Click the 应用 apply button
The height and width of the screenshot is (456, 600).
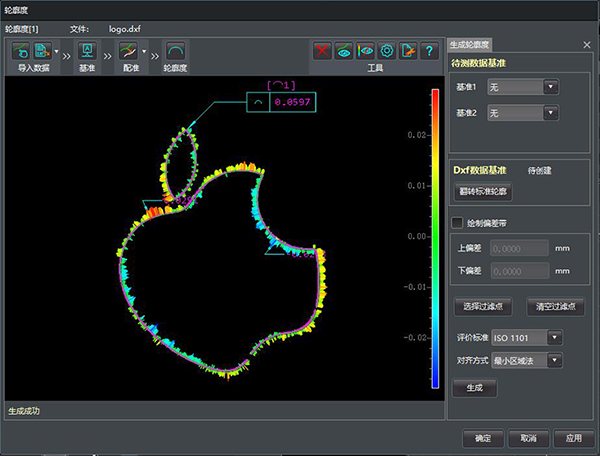point(574,438)
